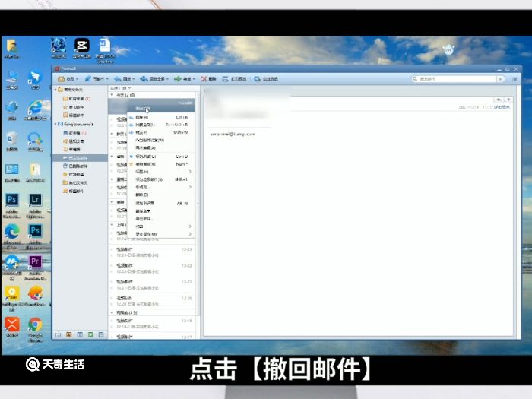This screenshot has height=399, width=532.
Task: Select the Adobe Lightroom desktop icon
Action: click(x=35, y=206)
